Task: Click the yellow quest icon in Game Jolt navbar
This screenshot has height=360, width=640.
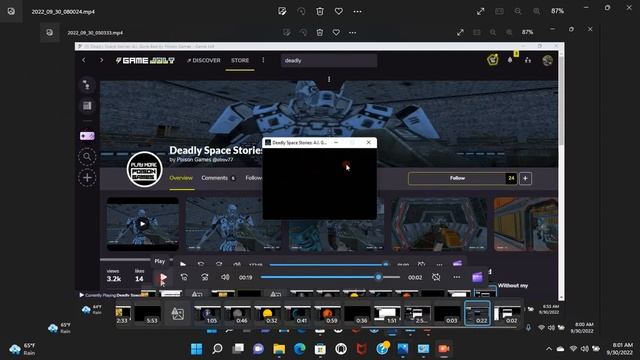Action: (x=493, y=60)
